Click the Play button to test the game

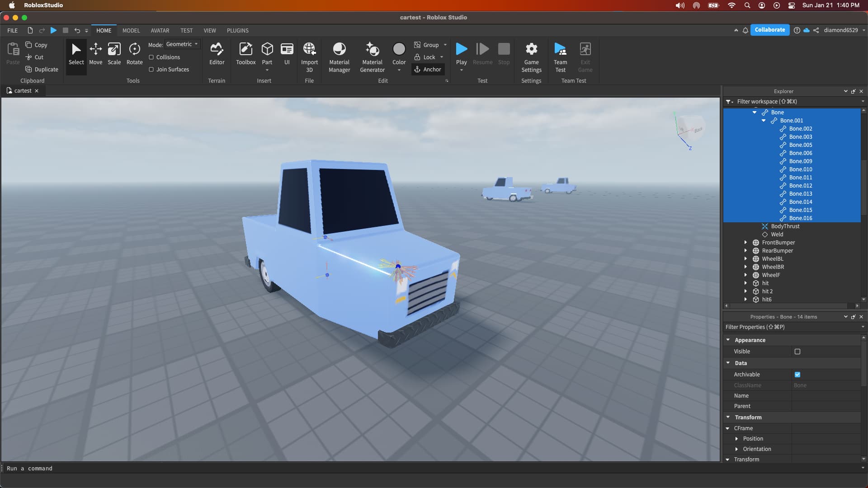click(461, 51)
